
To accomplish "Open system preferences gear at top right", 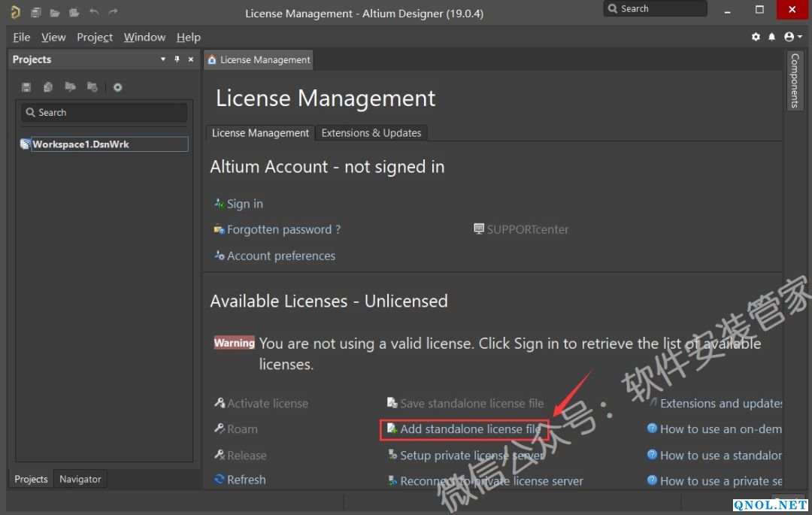I will 756,37.
